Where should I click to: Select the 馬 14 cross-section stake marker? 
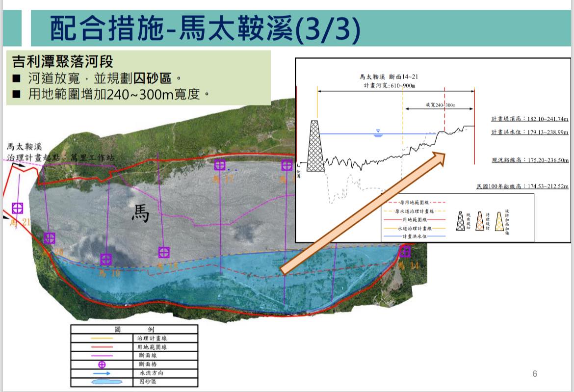pyautogui.click(x=405, y=252)
